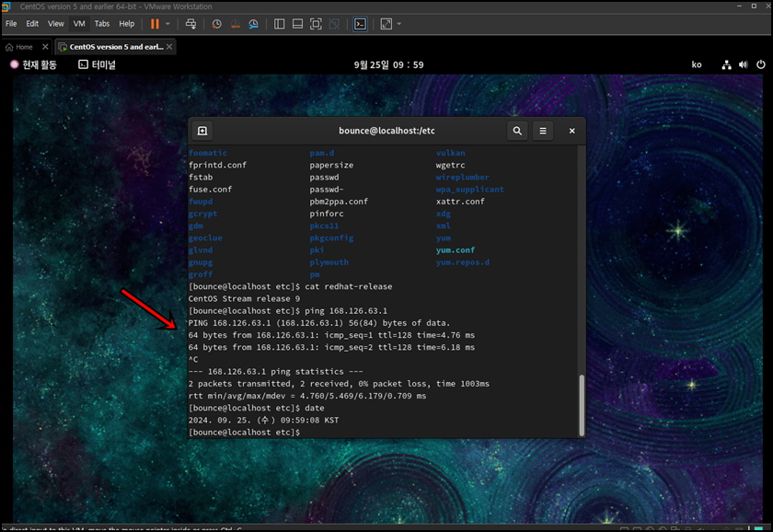Toggle the thumbnail bar icon
Viewport: 773px width, 532px height.
(x=297, y=24)
